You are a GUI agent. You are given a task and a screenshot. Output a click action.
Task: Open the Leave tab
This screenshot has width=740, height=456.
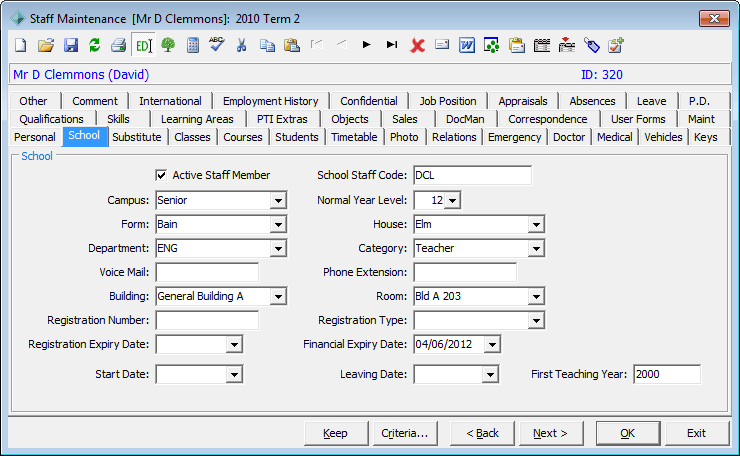click(651, 101)
